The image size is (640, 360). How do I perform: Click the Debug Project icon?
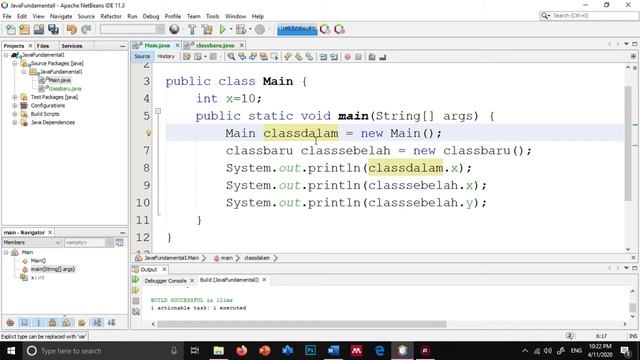(241, 29)
